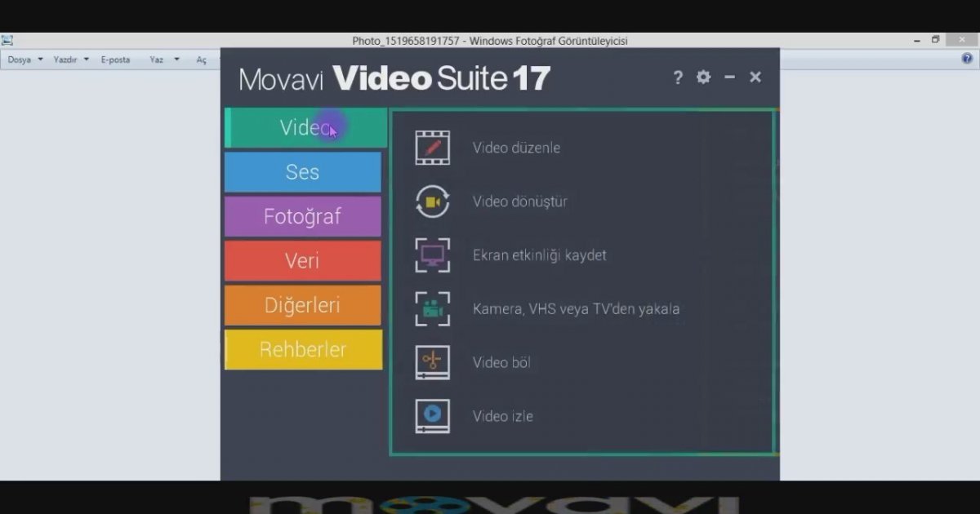This screenshot has height=514, width=980.
Task: Open the Veri category tab
Action: coord(303,261)
